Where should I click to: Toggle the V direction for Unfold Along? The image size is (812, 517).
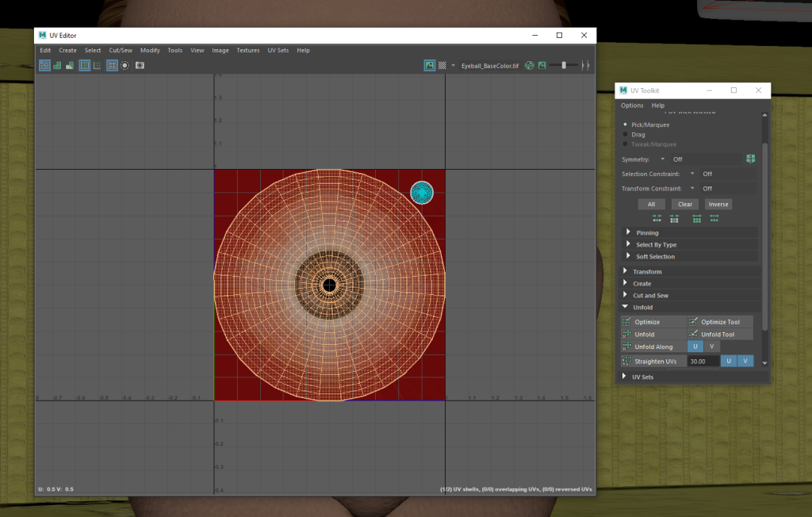[x=711, y=347]
